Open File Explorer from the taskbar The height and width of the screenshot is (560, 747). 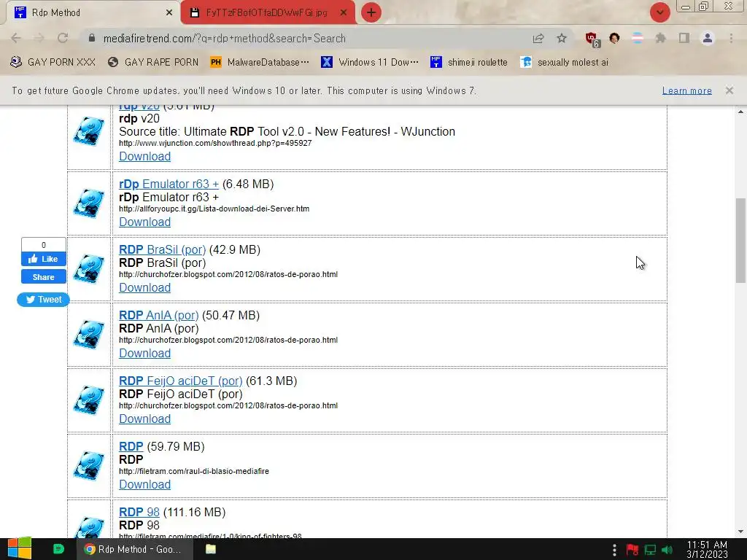(x=211, y=549)
